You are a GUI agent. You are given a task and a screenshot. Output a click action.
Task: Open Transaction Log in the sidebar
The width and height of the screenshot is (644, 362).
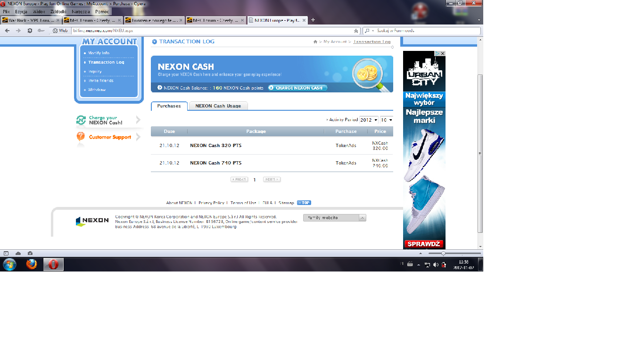(106, 62)
